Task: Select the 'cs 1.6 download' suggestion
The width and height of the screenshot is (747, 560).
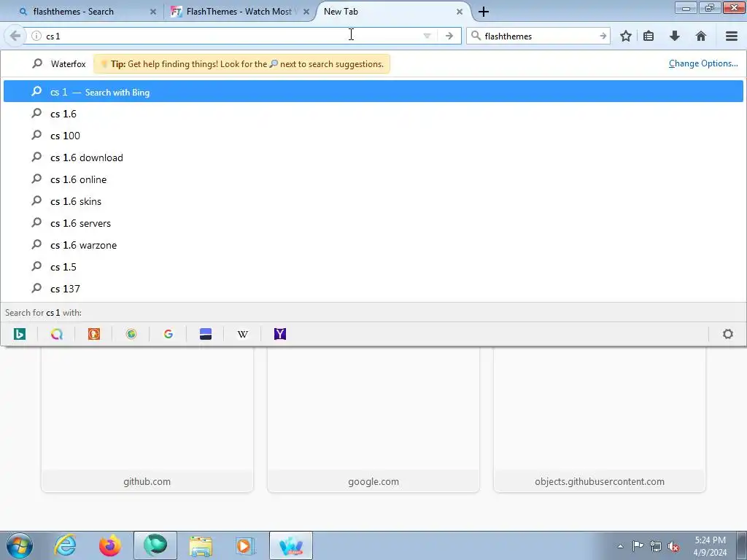Action: [x=373, y=157]
